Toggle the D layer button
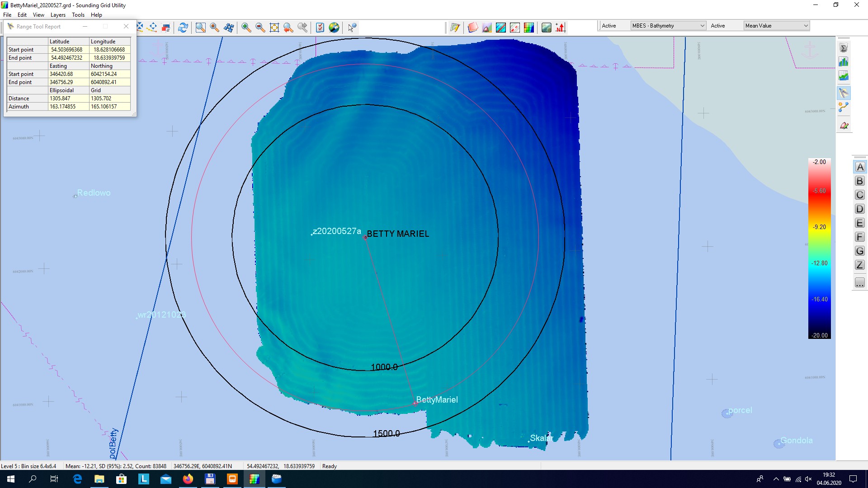Viewport: 868px width, 488px height. pyautogui.click(x=860, y=209)
